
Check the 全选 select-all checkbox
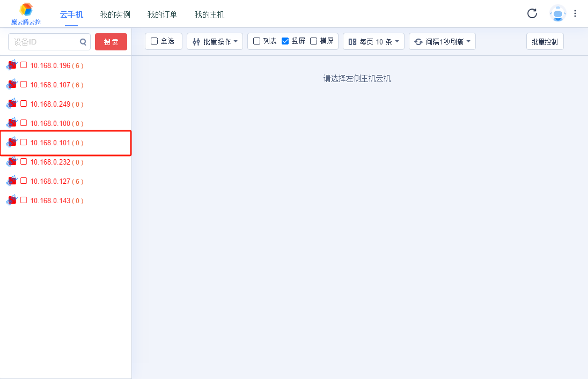[x=155, y=41]
